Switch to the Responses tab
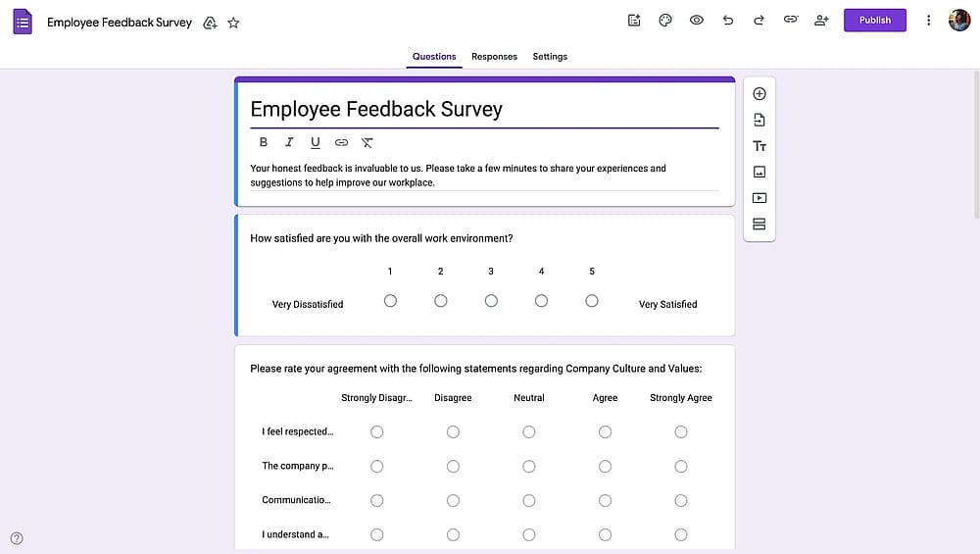Image resolution: width=980 pixels, height=554 pixels. (494, 56)
